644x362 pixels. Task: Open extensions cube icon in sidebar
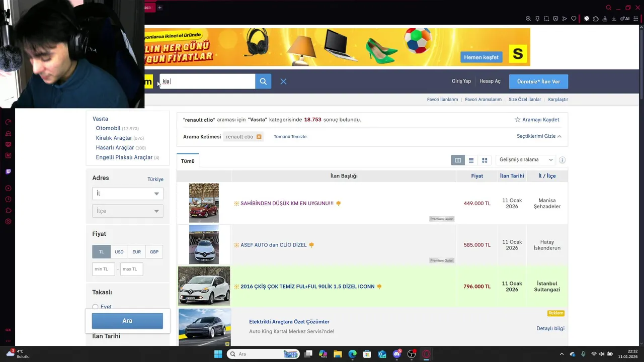[8, 211]
